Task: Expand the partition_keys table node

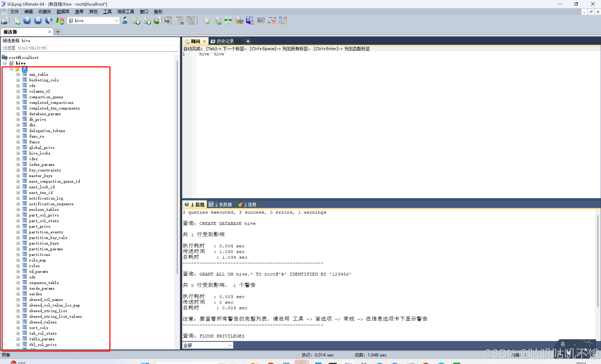Action: [x=18, y=243]
